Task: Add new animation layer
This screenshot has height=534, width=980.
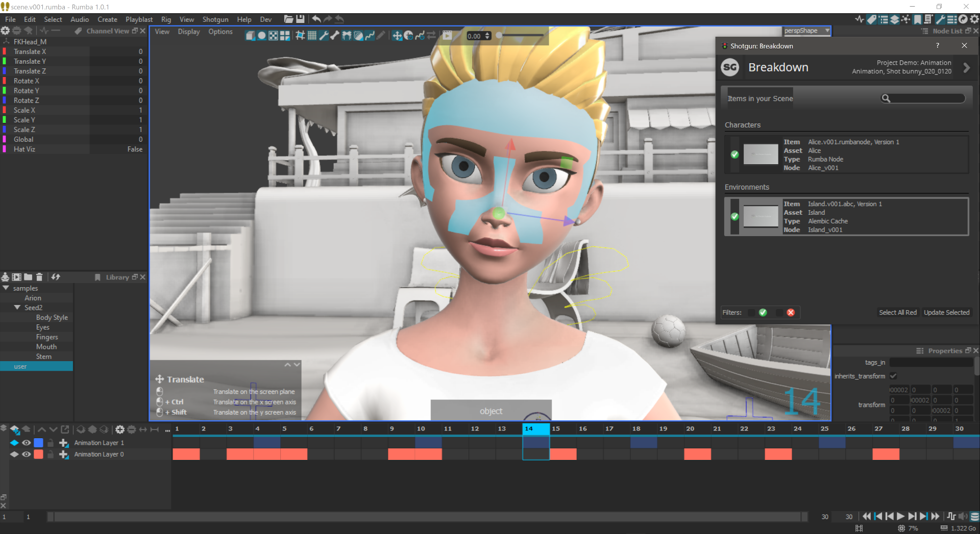Action: coord(15,429)
